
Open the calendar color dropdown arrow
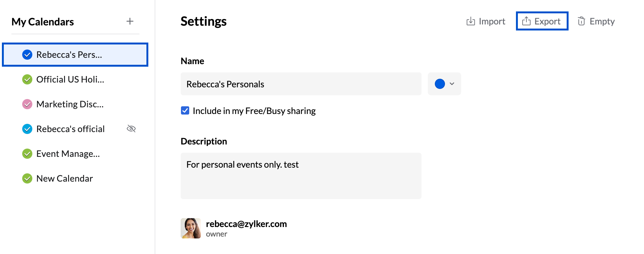click(452, 84)
